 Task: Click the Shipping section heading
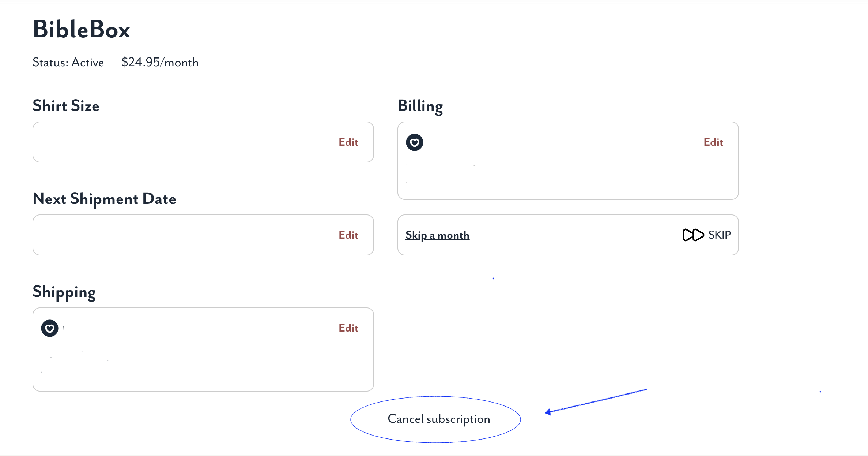pos(64,292)
